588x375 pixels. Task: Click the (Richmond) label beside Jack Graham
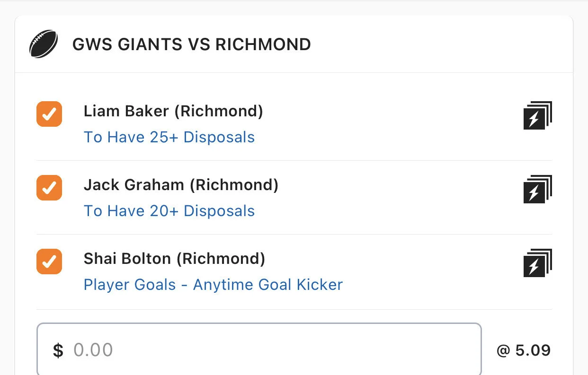point(234,185)
